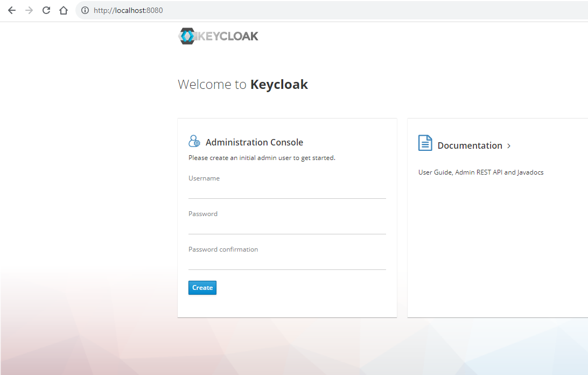
Task: Click the Create button
Action: tap(202, 288)
